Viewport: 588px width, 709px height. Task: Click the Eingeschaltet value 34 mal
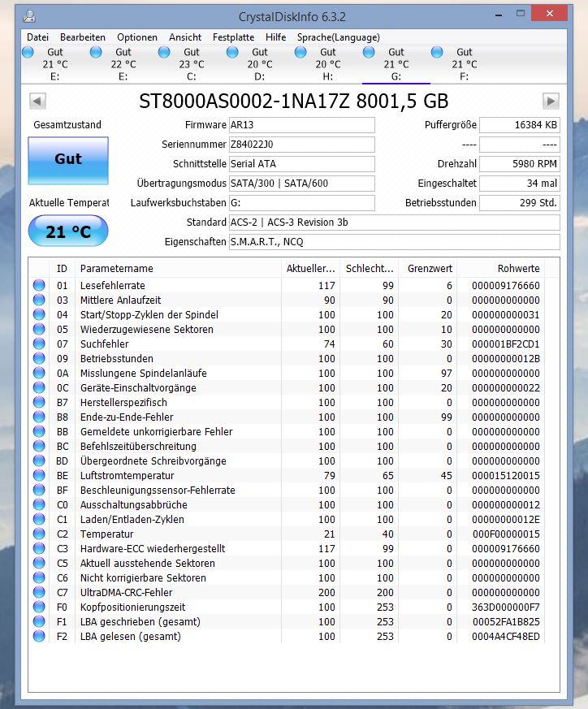519,183
